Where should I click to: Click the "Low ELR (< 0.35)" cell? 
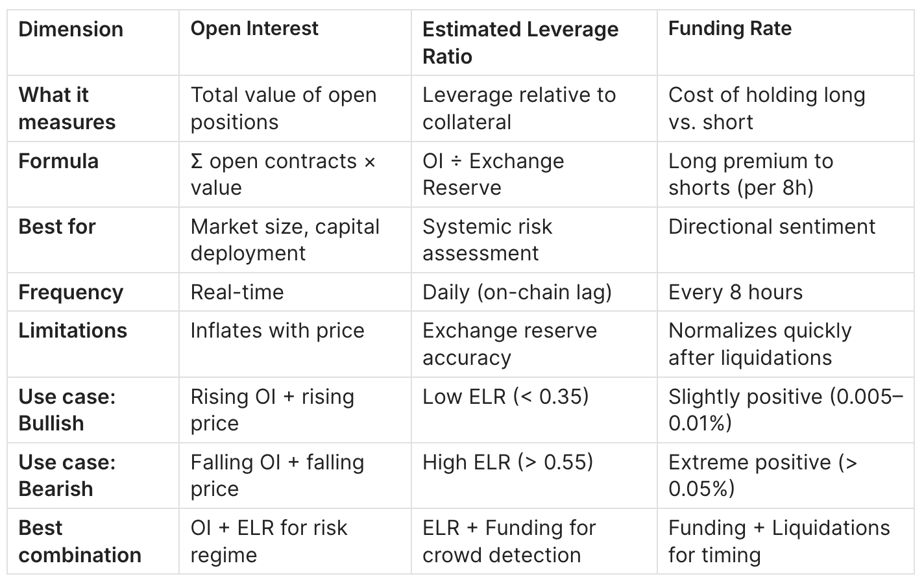coord(505,397)
